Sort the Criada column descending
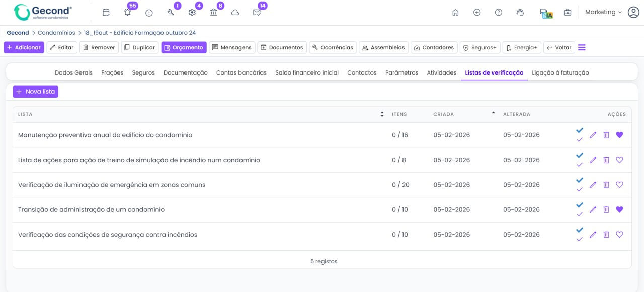The image size is (644, 292). point(492,114)
